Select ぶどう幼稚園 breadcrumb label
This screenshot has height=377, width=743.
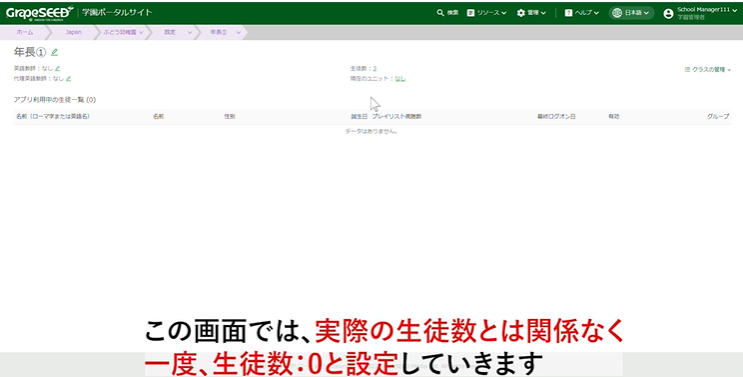[x=120, y=32]
